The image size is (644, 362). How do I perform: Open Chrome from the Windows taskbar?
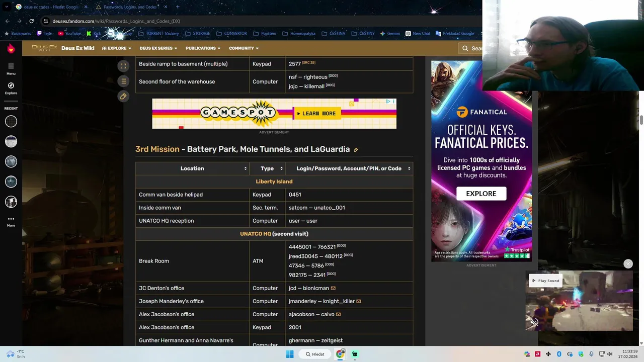point(341,354)
